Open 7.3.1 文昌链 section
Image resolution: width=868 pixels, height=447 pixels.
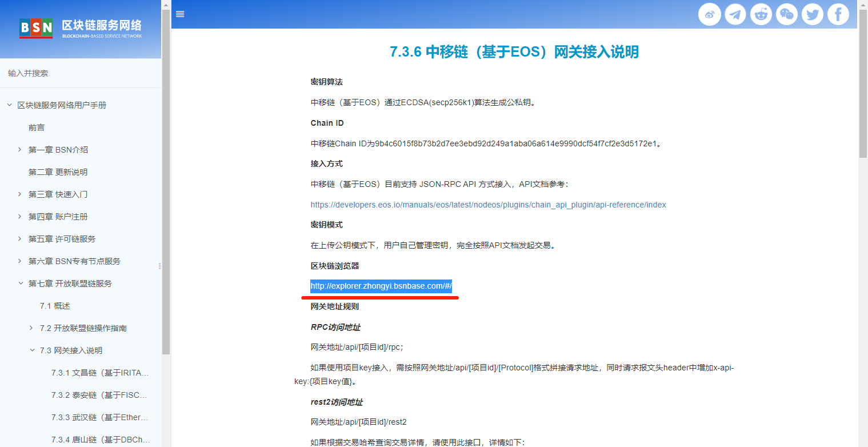click(x=101, y=373)
